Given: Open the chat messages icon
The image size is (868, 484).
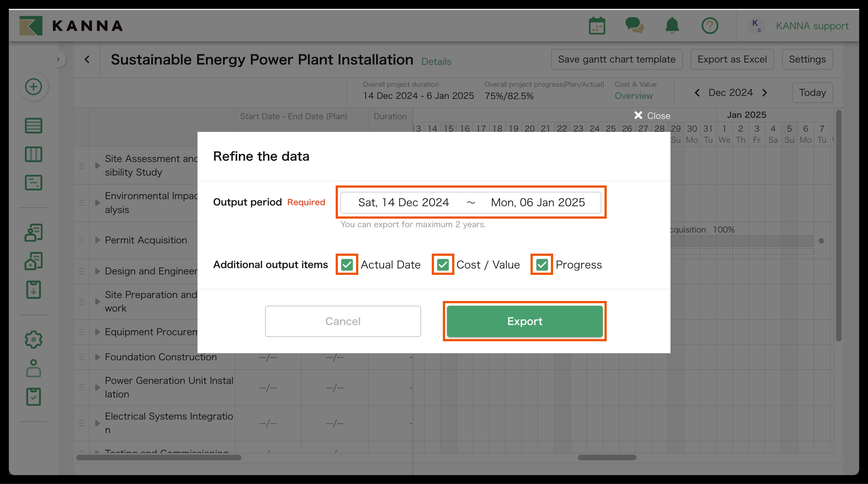Looking at the screenshot, I should 634,26.
